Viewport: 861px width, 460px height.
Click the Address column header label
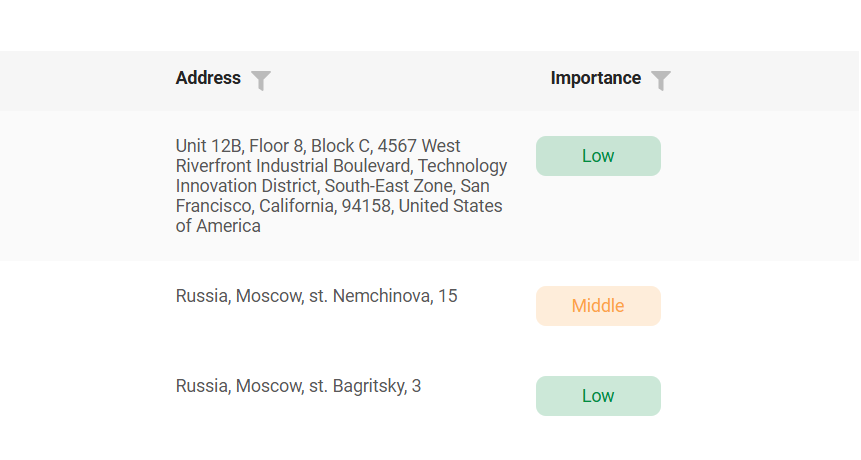click(208, 78)
